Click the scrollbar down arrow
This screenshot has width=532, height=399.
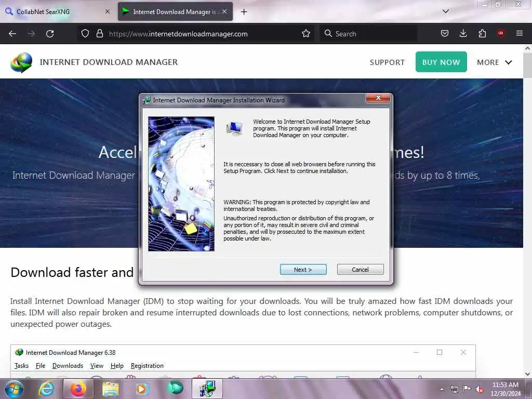click(527, 374)
